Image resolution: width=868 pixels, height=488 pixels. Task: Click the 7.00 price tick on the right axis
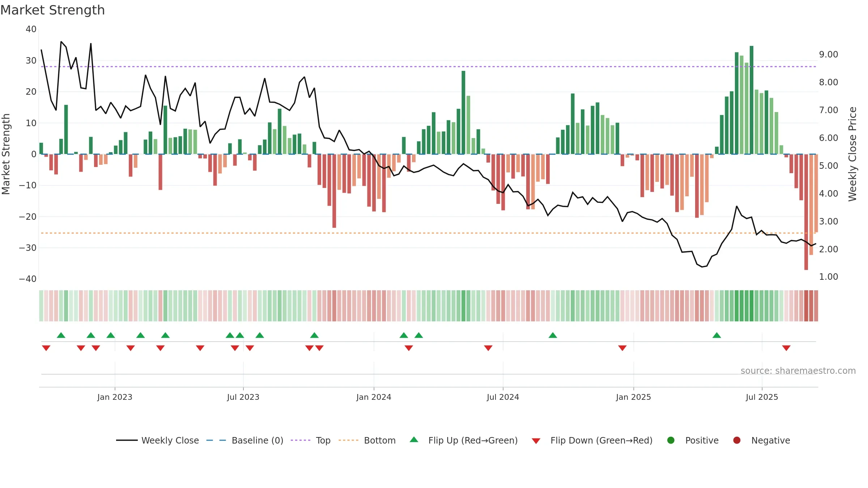coord(829,110)
